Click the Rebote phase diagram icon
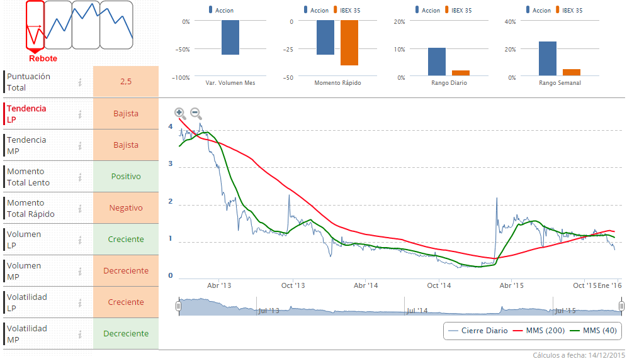 [35, 26]
